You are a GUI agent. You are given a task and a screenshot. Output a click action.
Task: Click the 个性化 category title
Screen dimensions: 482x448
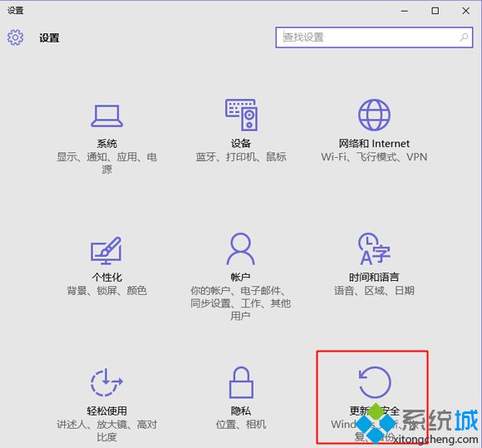pos(106,278)
